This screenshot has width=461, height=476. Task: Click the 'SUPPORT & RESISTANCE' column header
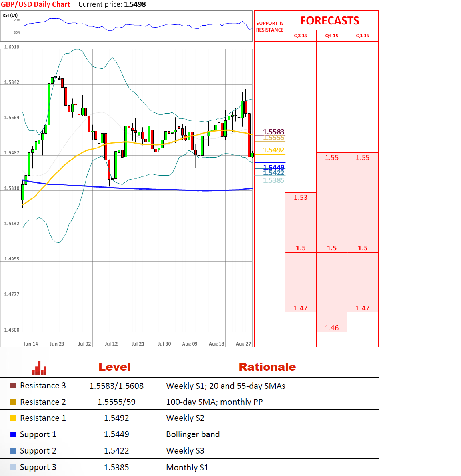coord(269,26)
